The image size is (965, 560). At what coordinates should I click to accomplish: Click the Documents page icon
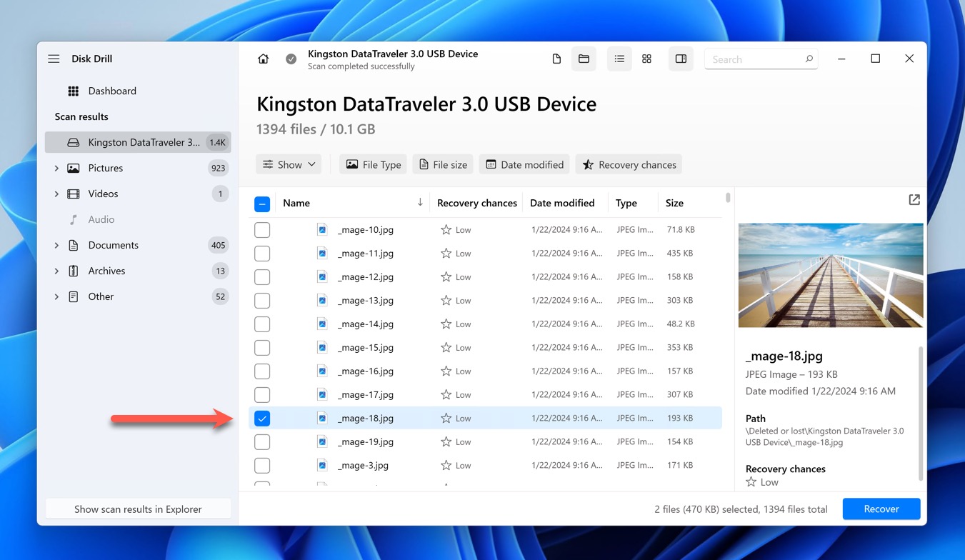tap(73, 245)
